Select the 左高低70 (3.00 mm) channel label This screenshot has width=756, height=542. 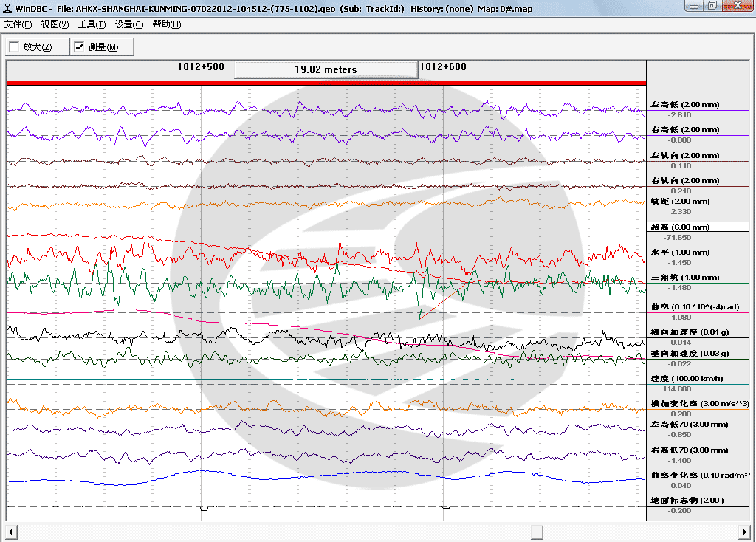(x=689, y=425)
